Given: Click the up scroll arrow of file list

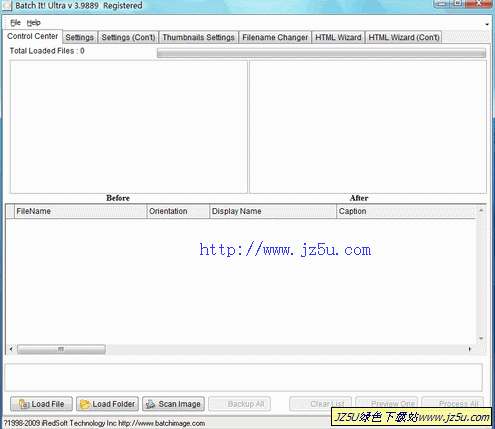Looking at the screenshot, I should 481,210.
